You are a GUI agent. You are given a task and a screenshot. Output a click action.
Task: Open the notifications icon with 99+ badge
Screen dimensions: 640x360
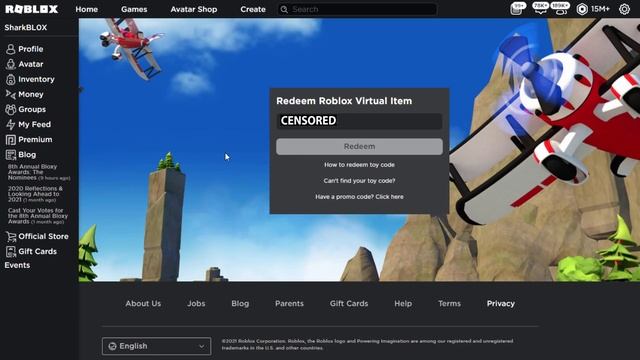tap(517, 9)
